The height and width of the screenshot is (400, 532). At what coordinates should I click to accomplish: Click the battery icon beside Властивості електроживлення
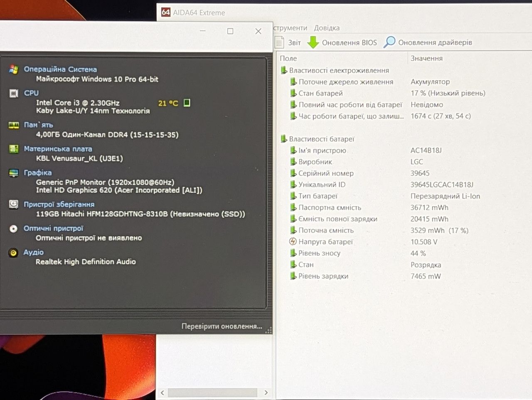(x=284, y=70)
